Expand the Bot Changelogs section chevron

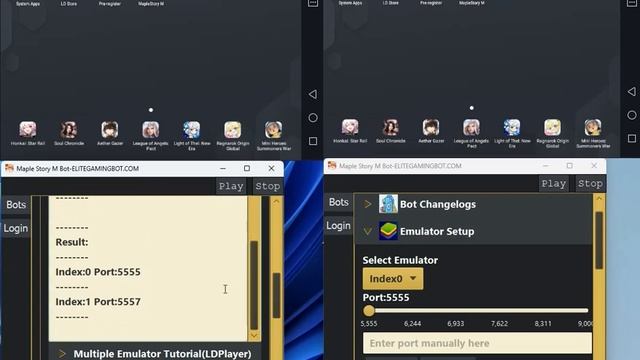[x=367, y=204]
